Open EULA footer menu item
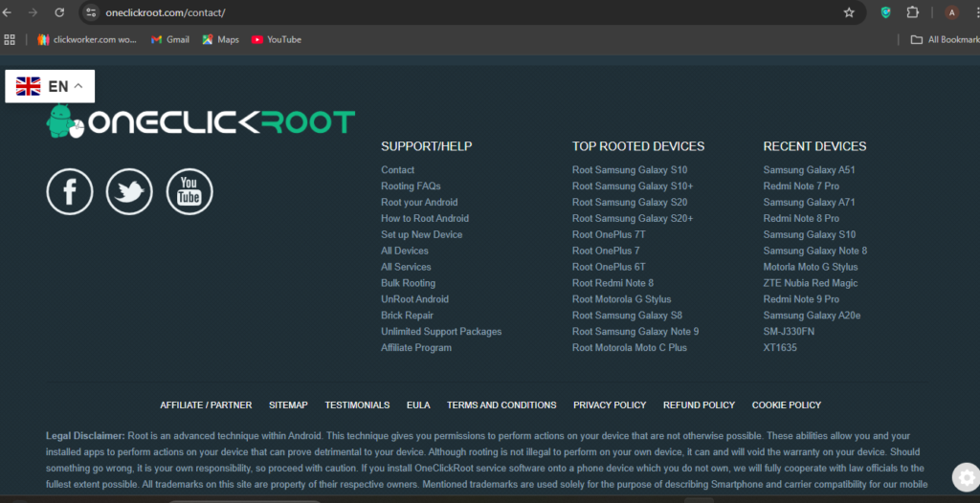Image resolution: width=980 pixels, height=503 pixels. click(x=418, y=405)
